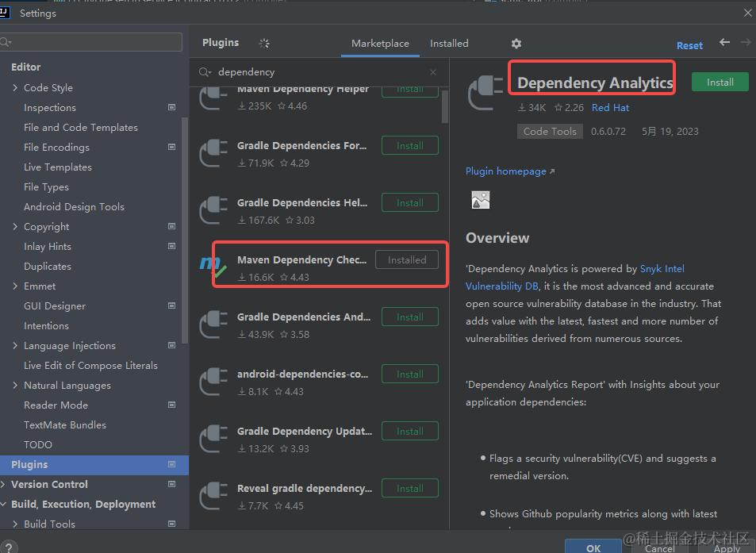The height and width of the screenshot is (553, 756).
Task: Expand the Language Injections tree node
Action: point(15,346)
